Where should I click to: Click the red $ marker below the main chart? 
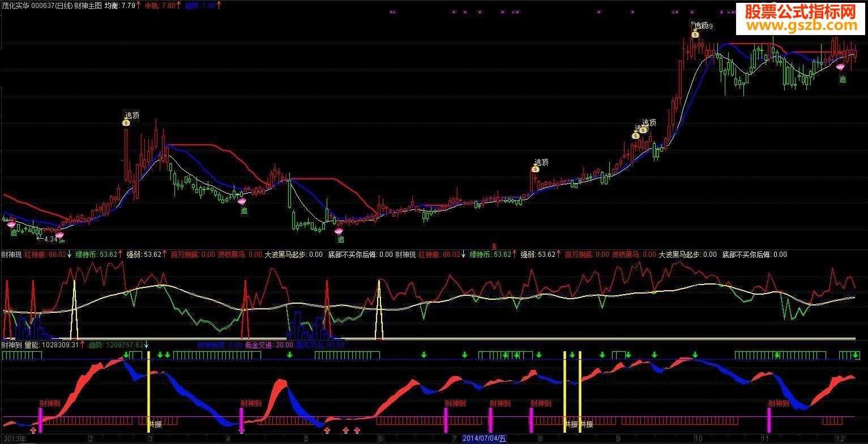[x=494, y=247]
